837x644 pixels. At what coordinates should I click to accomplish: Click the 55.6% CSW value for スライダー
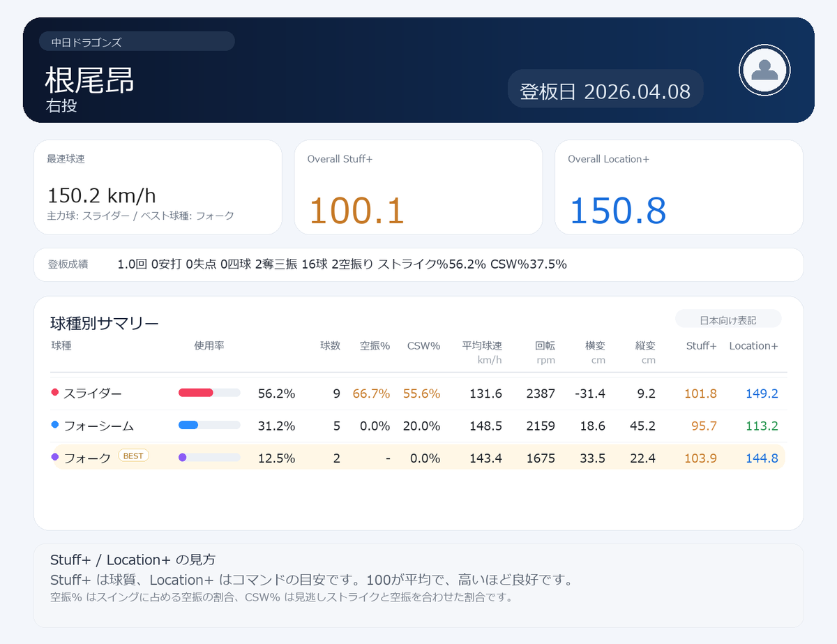421,394
